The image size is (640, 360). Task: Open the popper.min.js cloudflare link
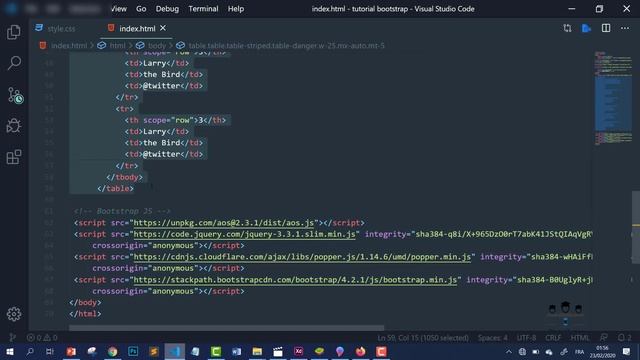[x=302, y=257]
